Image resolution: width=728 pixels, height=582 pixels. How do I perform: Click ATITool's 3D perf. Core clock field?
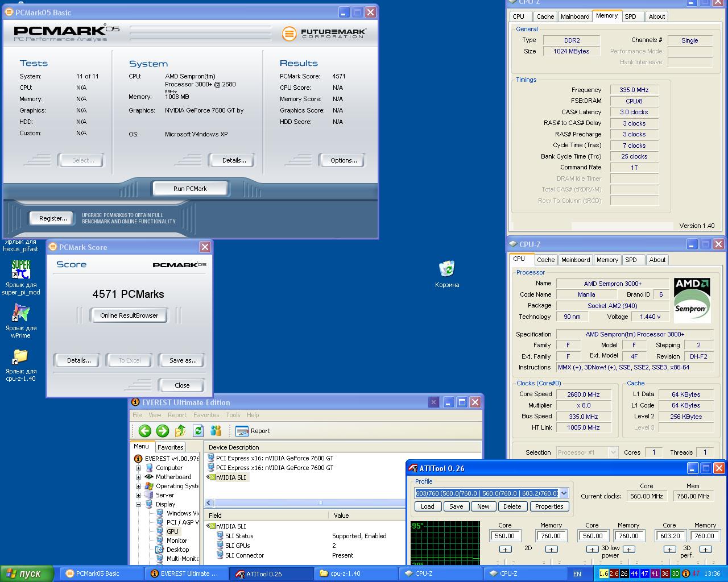pyautogui.click(x=671, y=536)
